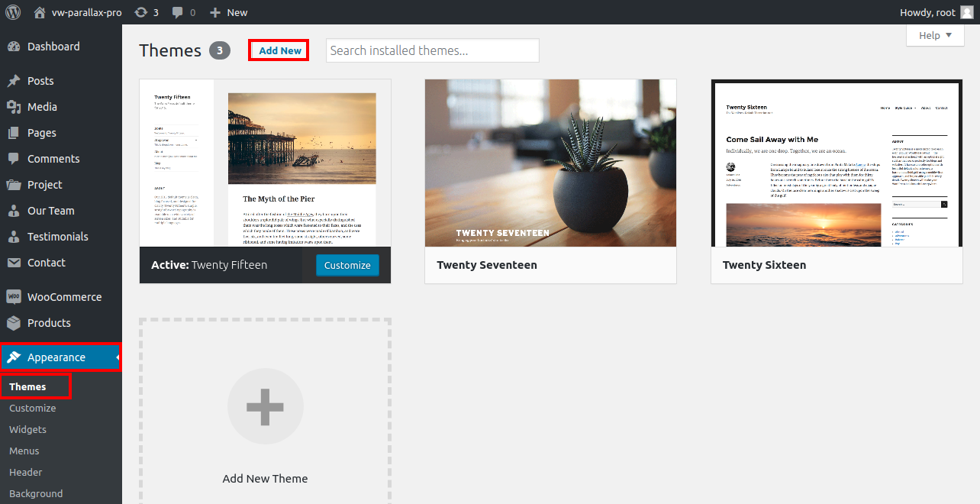The image size is (980, 504).
Task: Open the Products menu item
Action: [61, 323]
